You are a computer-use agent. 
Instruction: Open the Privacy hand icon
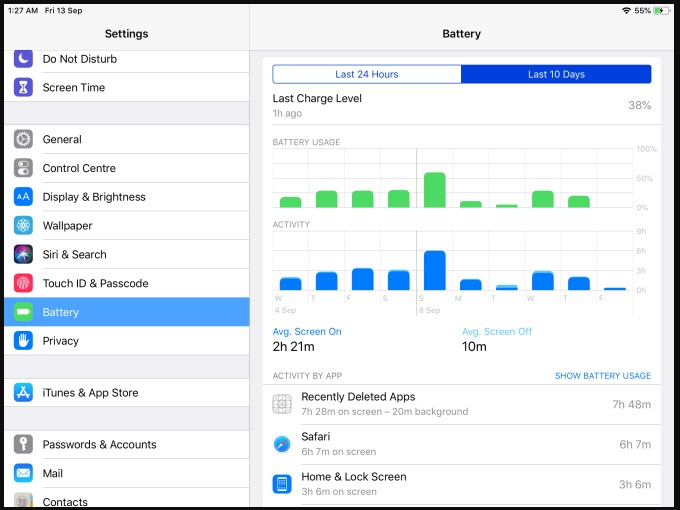tap(24, 341)
